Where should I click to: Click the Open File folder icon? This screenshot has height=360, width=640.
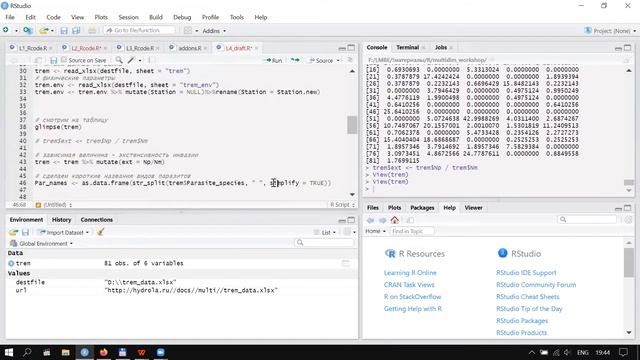pos(44,30)
